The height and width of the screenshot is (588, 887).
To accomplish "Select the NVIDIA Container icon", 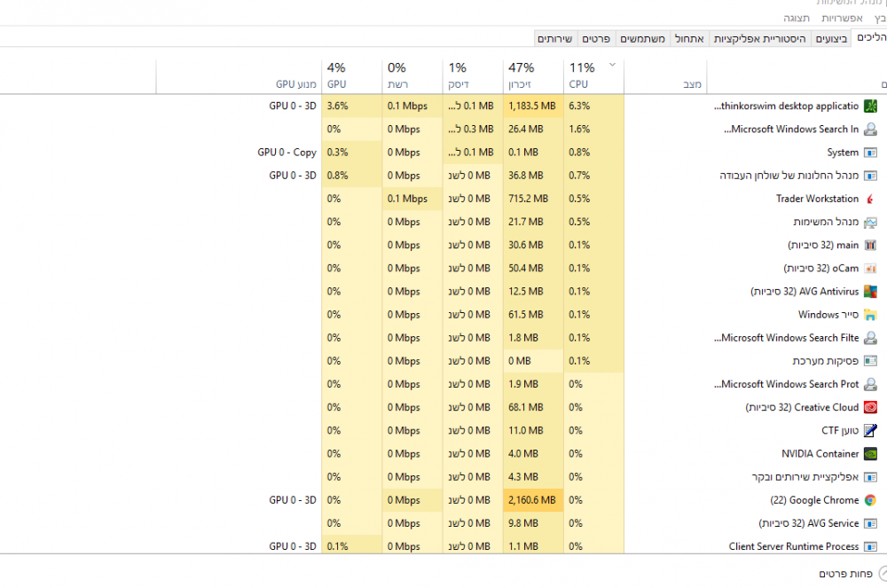I will [870, 453].
